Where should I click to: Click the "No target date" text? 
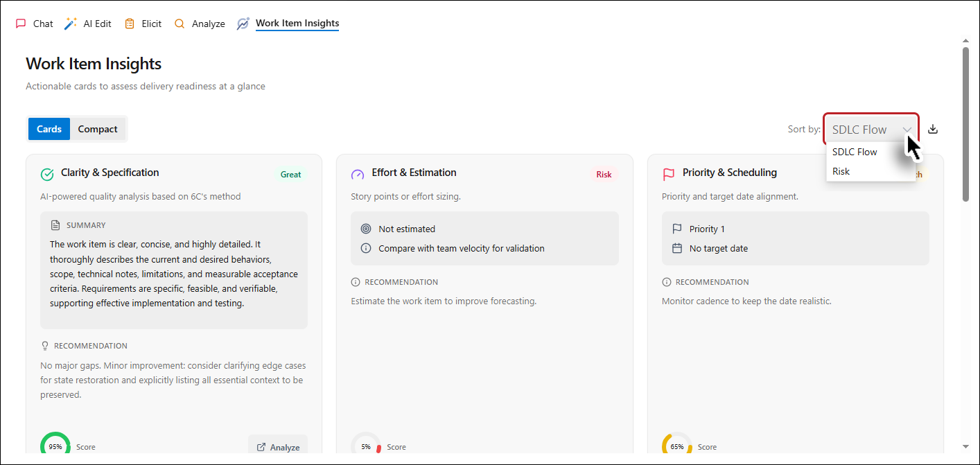(x=719, y=248)
